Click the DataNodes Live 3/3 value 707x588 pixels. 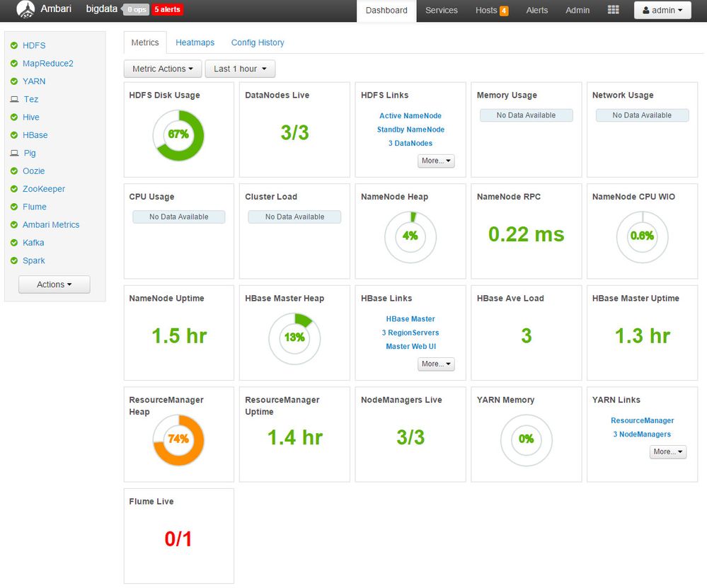point(294,132)
